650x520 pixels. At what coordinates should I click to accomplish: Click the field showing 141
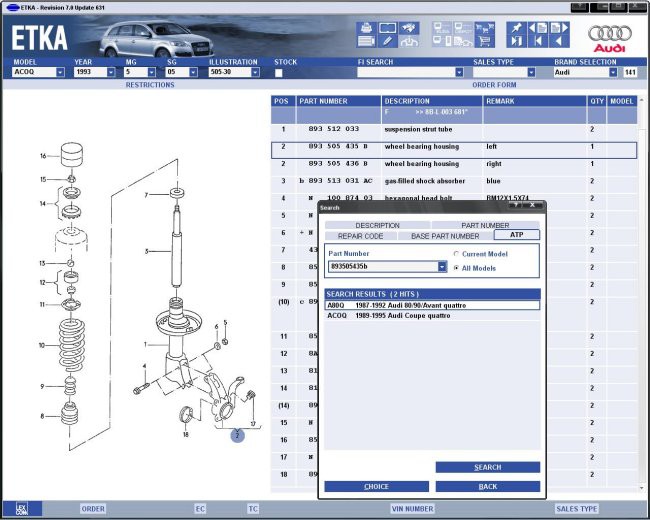click(x=630, y=72)
